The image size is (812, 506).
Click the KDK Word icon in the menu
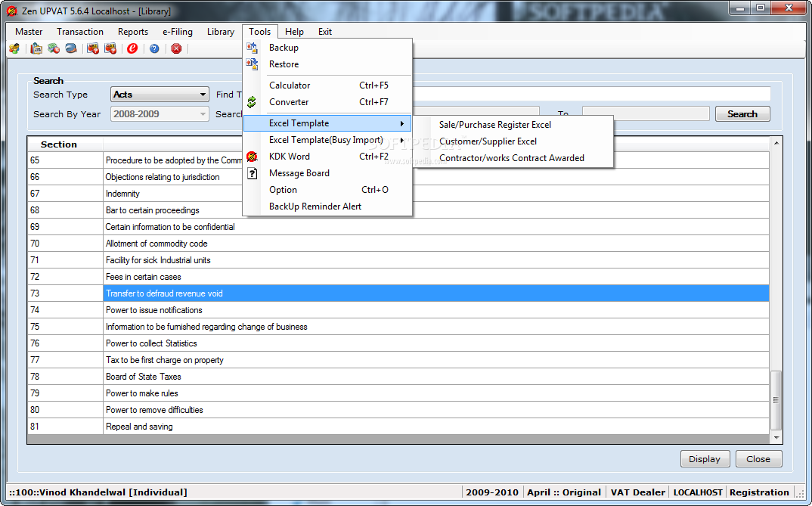[252, 157]
